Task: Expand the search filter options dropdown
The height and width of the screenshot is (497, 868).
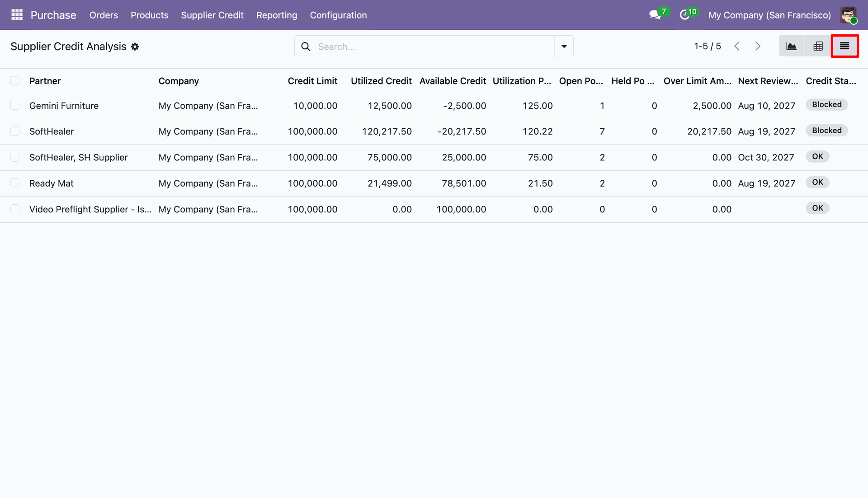Action: tap(564, 47)
